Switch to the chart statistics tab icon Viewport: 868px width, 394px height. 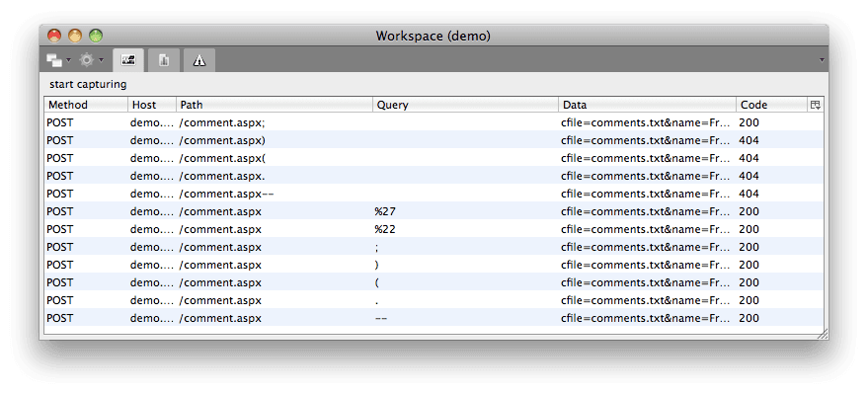[164, 60]
